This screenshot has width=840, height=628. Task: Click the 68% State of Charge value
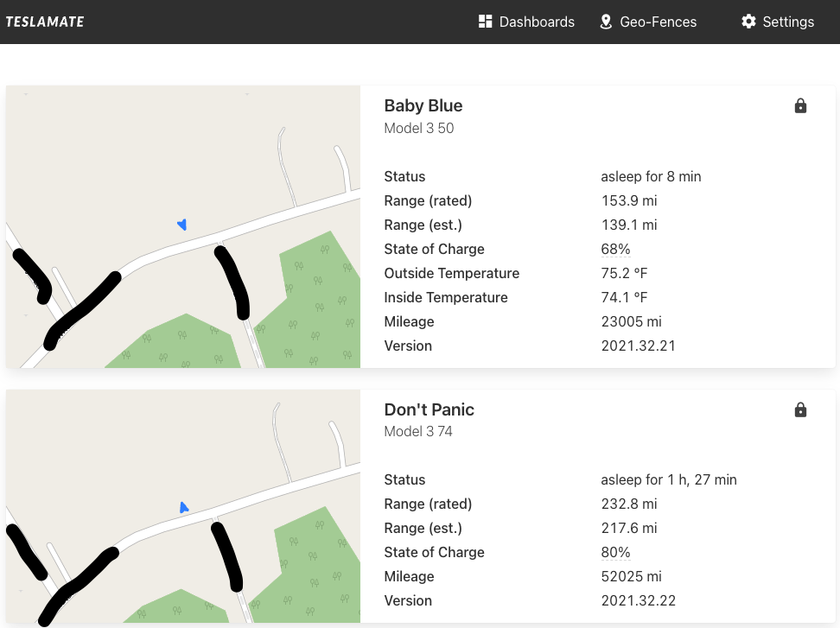click(615, 249)
